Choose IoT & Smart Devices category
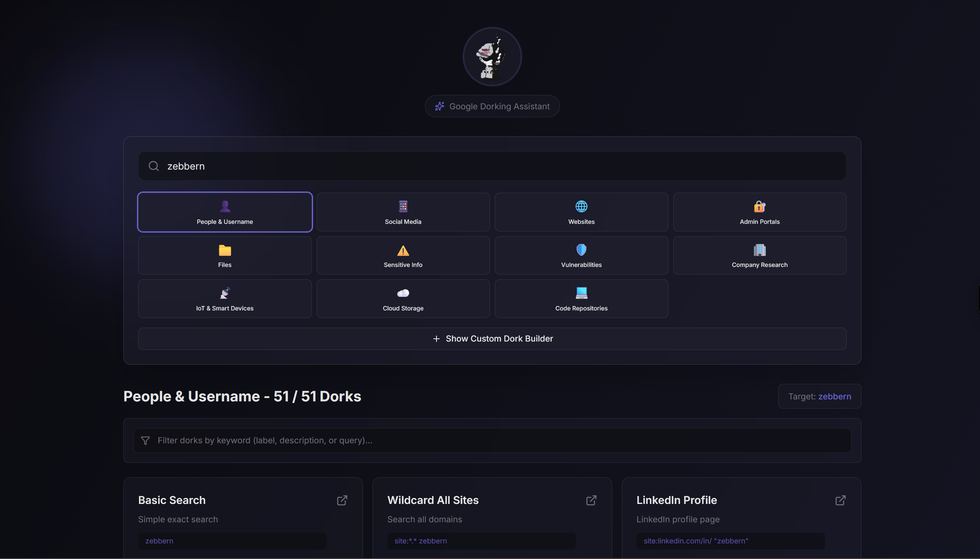980x559 pixels. tap(224, 298)
